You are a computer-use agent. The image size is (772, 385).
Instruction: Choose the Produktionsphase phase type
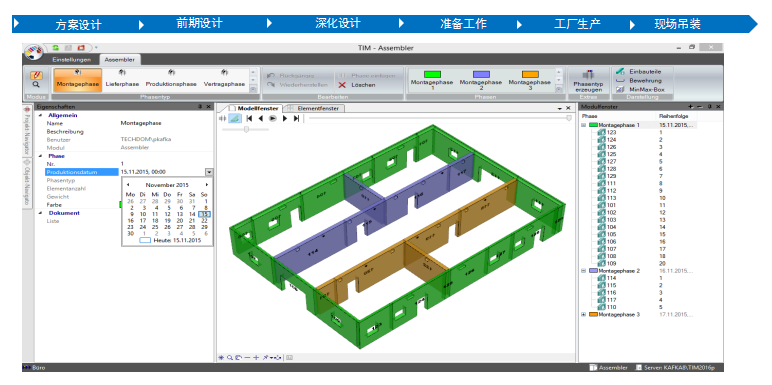pos(171,72)
